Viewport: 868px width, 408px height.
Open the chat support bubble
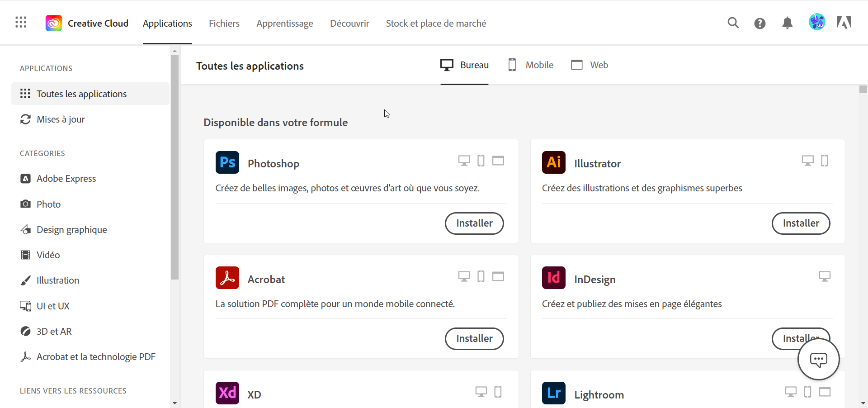pyautogui.click(x=819, y=360)
